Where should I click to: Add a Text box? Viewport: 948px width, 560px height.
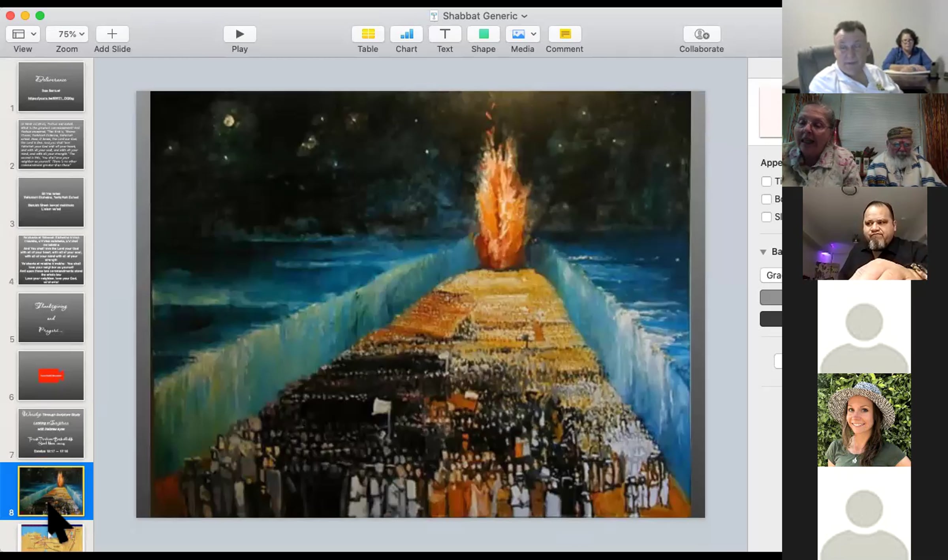(445, 34)
